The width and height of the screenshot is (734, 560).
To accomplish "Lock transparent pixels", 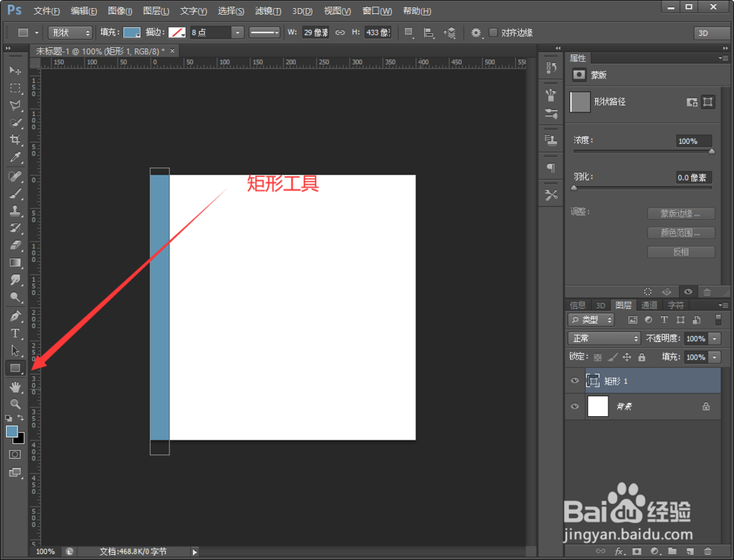I will coord(597,357).
